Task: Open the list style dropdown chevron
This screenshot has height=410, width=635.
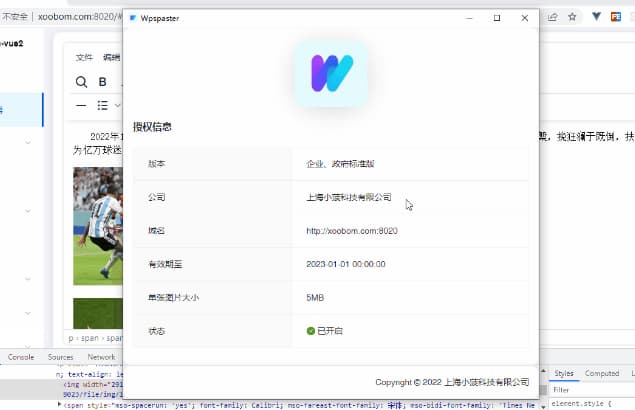Action: point(117,106)
